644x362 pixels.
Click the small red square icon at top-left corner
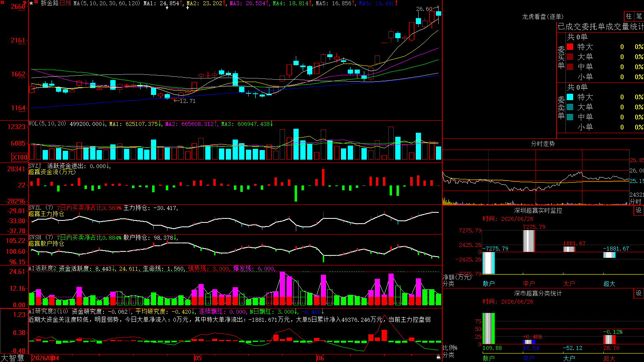pyautogui.click(x=2, y=2)
